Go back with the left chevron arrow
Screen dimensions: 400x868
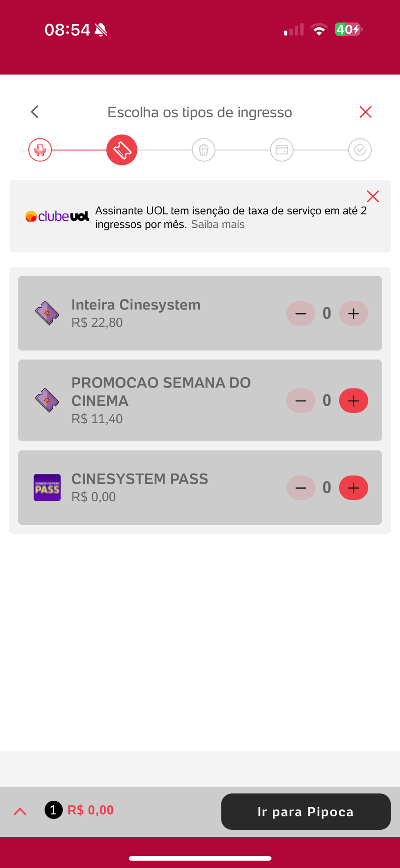[x=35, y=112]
